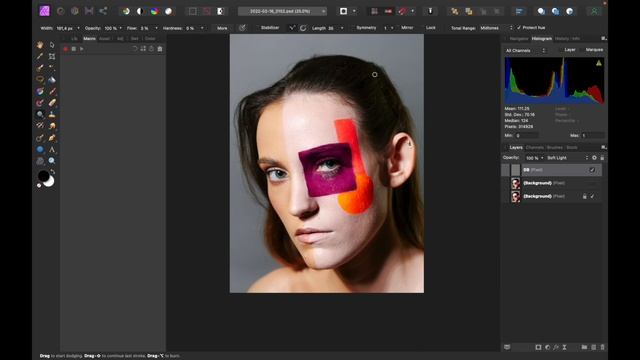Toggle the Protect hue checkbox
Viewport: 640px width, 360px height.
point(519,28)
